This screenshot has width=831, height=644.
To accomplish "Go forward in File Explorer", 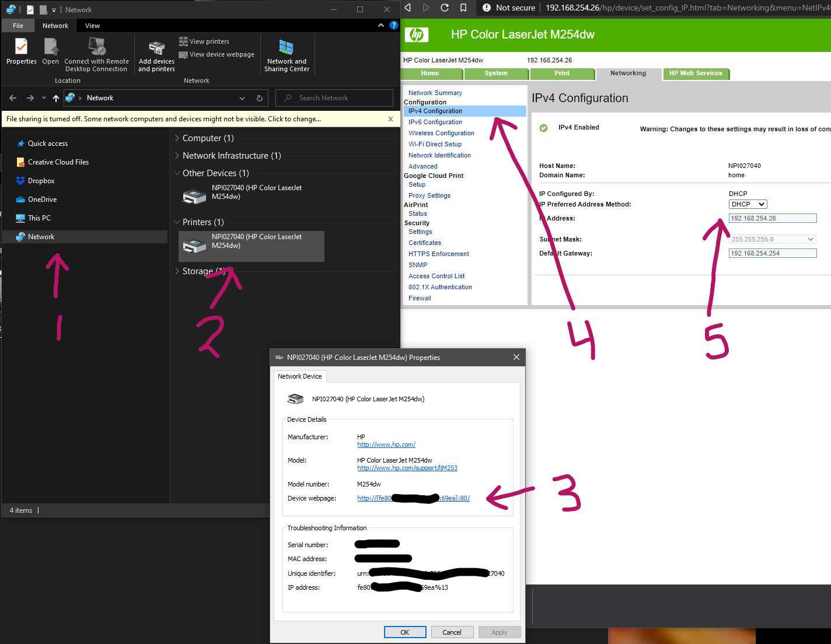I will point(30,98).
